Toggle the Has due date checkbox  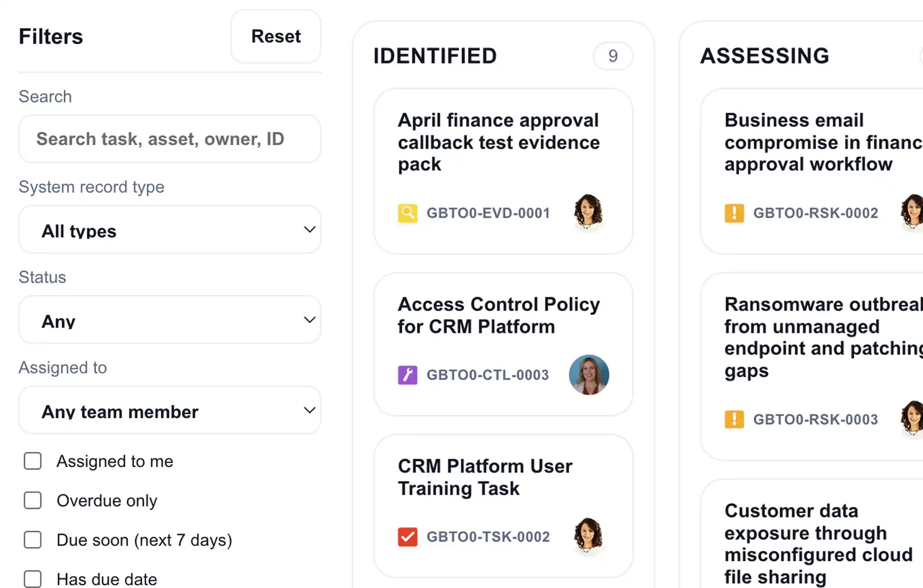click(x=32, y=579)
